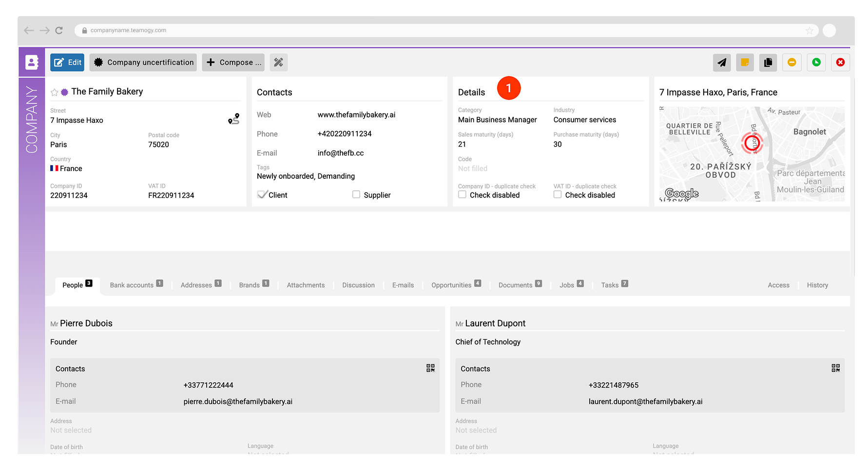Click the Company uncertification button
The image size is (868, 464).
tap(143, 62)
